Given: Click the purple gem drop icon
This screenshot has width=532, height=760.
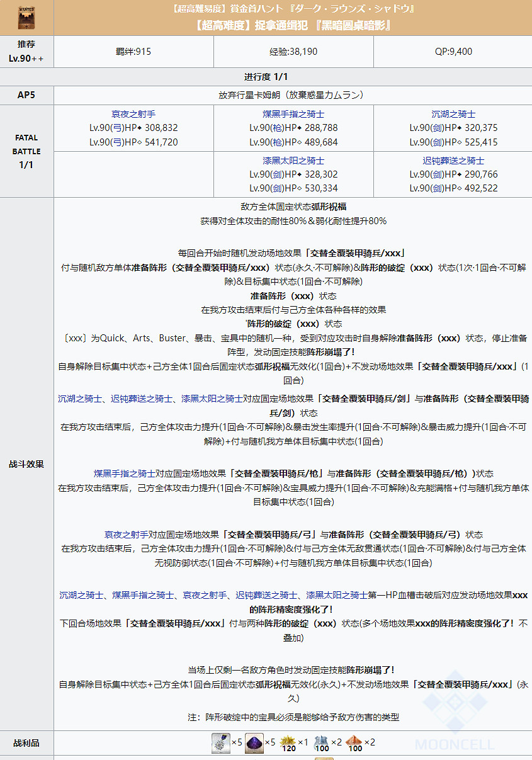Looking at the screenshot, I should [x=254, y=744].
